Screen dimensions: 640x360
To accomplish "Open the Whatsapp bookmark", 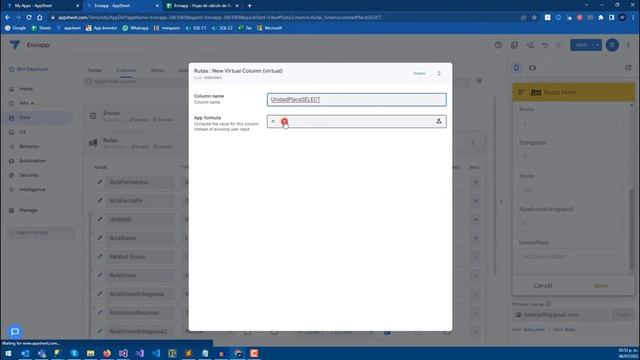I will coord(136,28).
